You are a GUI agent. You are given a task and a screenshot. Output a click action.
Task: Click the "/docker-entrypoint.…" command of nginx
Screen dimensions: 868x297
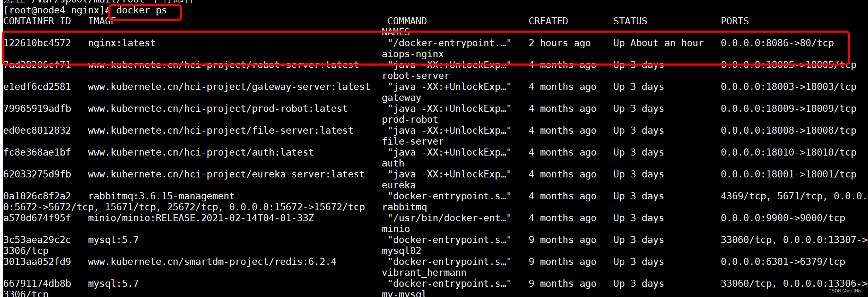449,43
